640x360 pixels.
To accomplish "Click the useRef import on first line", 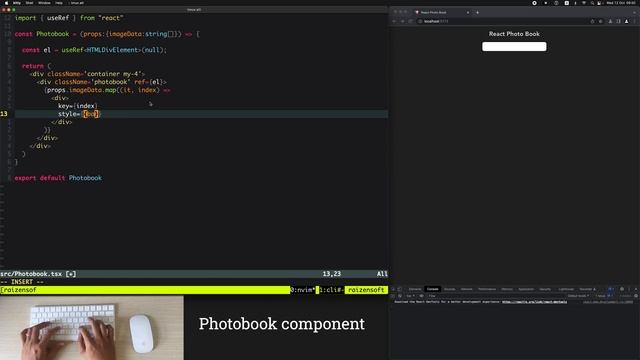I will pyautogui.click(x=58, y=18).
